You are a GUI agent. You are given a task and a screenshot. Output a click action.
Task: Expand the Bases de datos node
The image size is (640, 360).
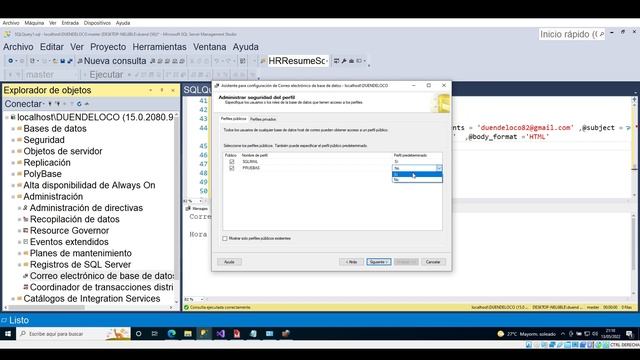pyautogui.click(x=13, y=129)
